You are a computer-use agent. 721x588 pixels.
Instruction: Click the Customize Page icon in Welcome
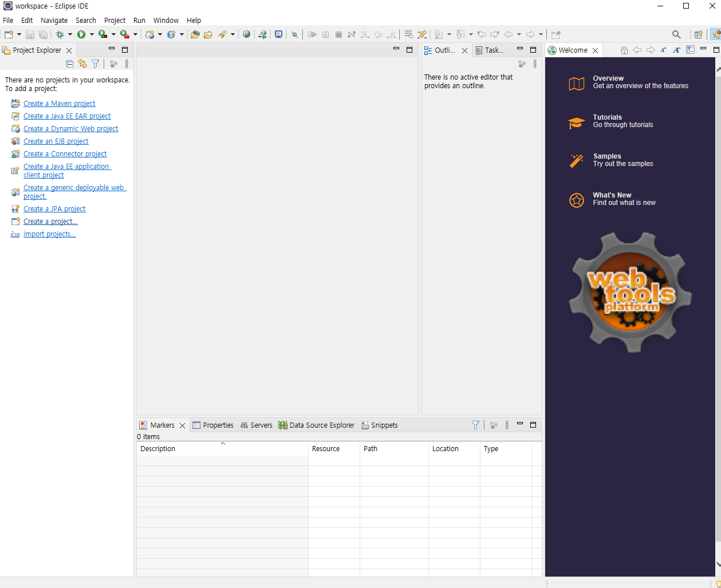690,50
